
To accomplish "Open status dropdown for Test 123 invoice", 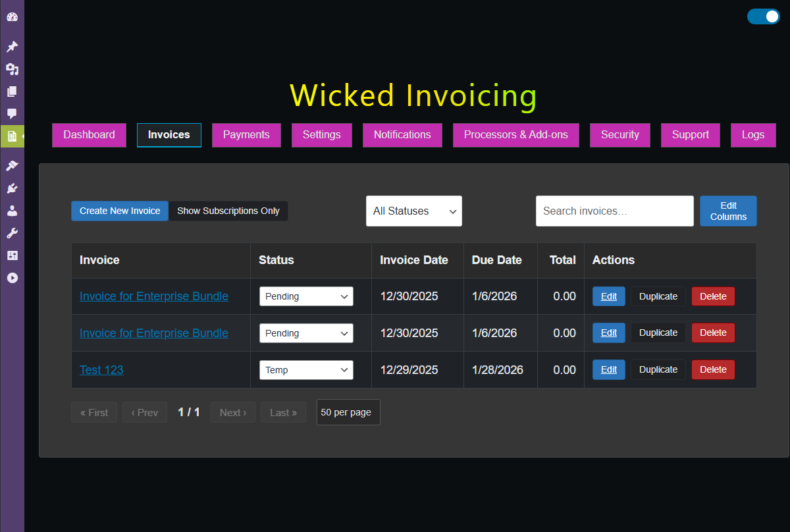I will (x=306, y=370).
